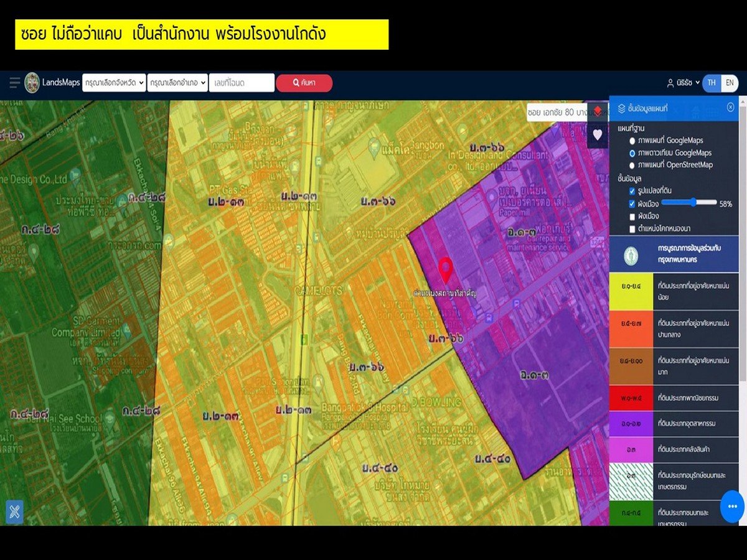Click the SD Garment Company map marker
Viewport: 747px width, 560px height.
(x=127, y=331)
